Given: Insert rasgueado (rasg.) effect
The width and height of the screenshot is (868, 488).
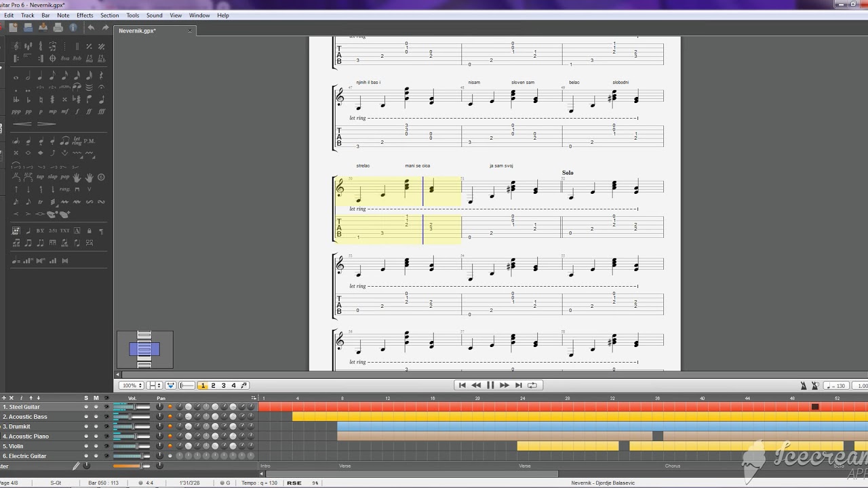Looking at the screenshot, I should pos(64,189).
